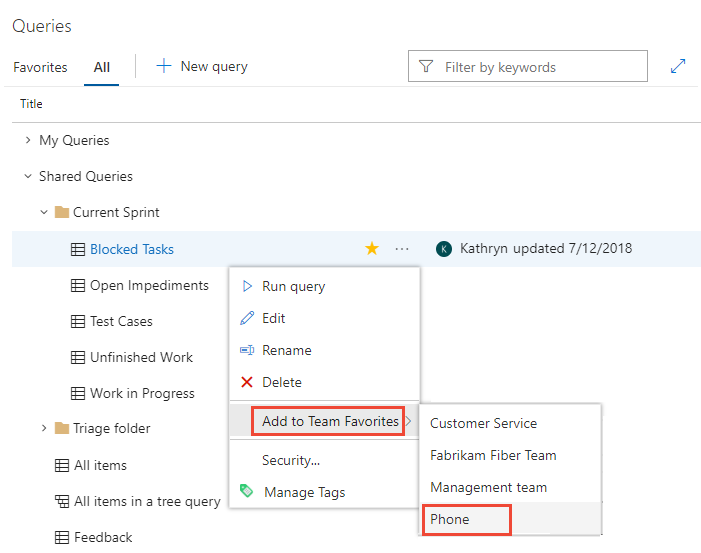This screenshot has height=553, width=701.
Task: Open the Blocked Tasks query link
Action: 132,249
